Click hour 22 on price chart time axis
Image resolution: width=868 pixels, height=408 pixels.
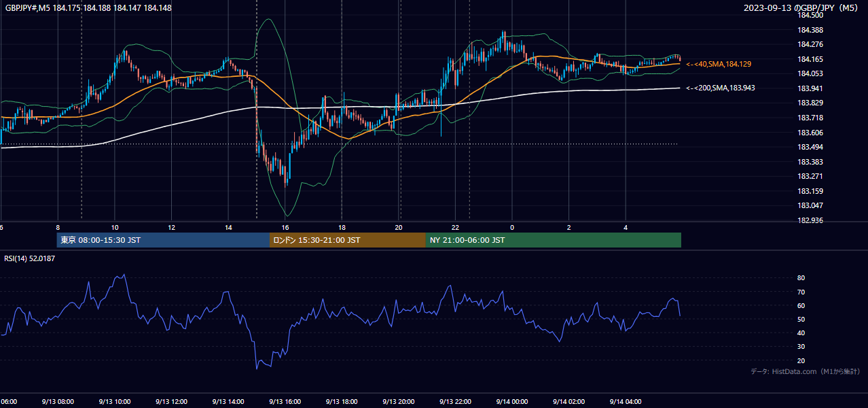click(455, 228)
